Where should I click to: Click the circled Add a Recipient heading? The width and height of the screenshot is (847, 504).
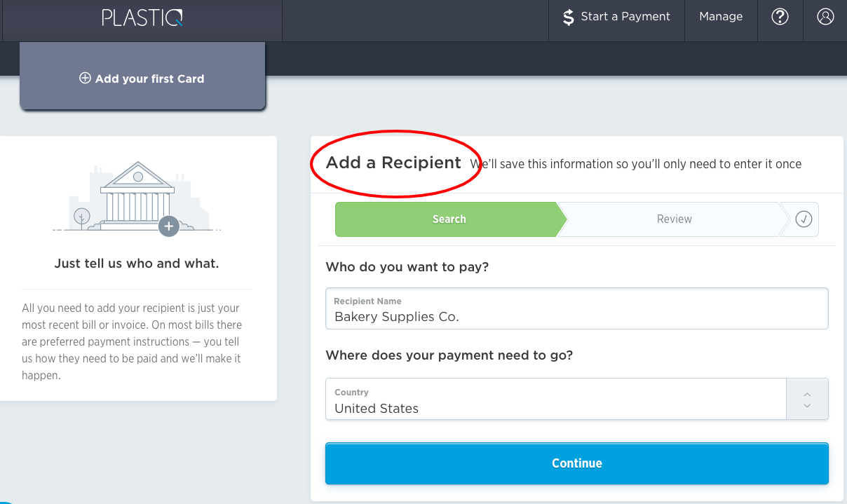[393, 163]
